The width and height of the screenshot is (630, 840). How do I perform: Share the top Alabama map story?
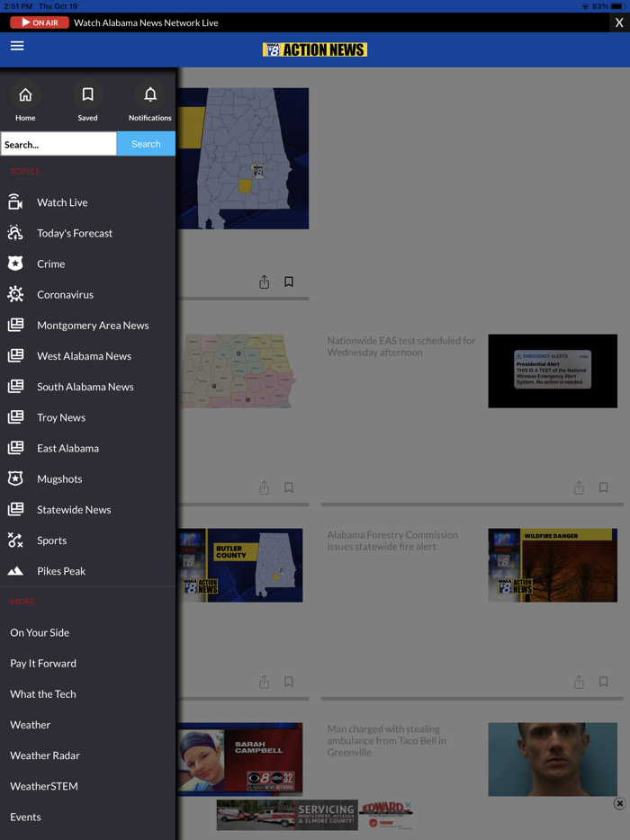click(265, 281)
